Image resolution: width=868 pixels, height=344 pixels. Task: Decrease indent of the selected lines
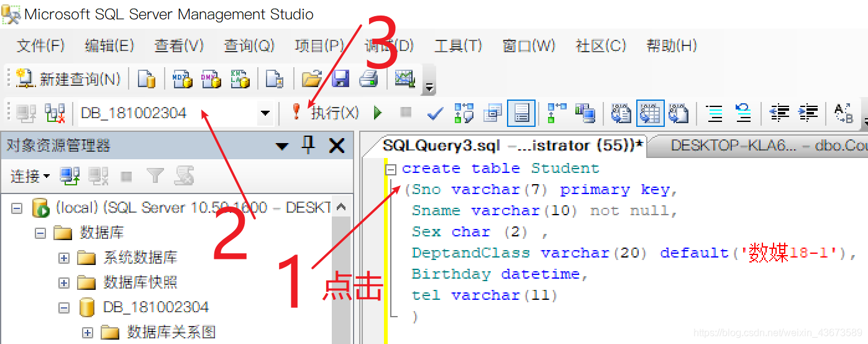(x=779, y=113)
